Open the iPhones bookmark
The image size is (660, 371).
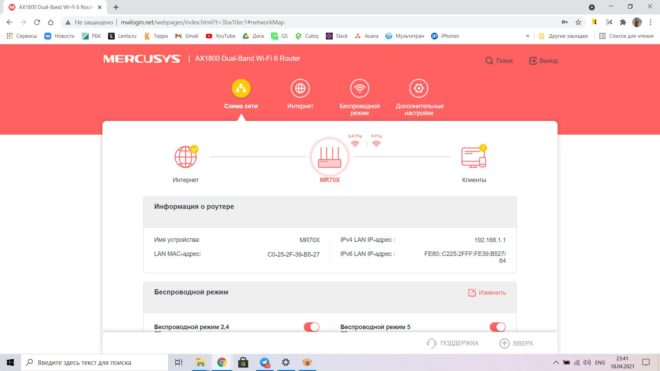point(445,36)
